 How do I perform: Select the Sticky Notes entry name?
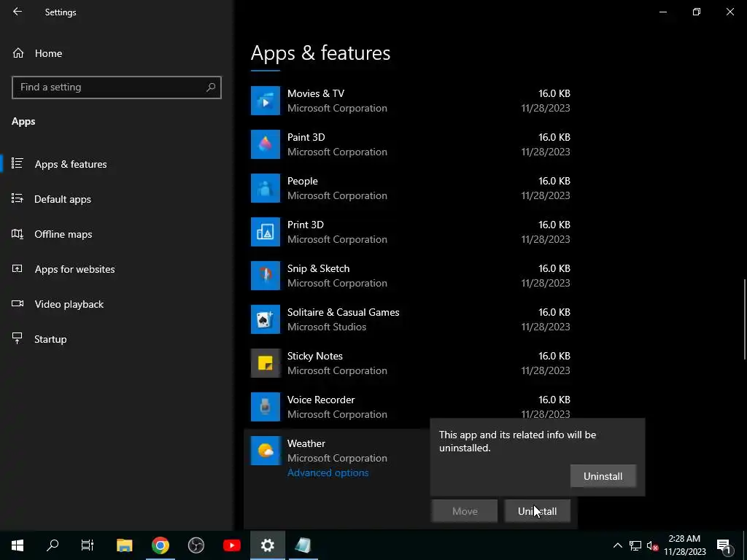(x=315, y=356)
